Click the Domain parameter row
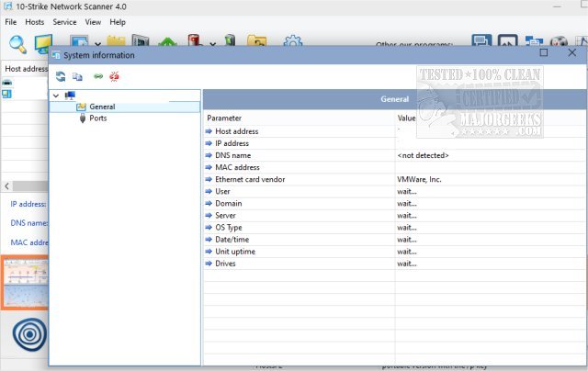 (394, 204)
